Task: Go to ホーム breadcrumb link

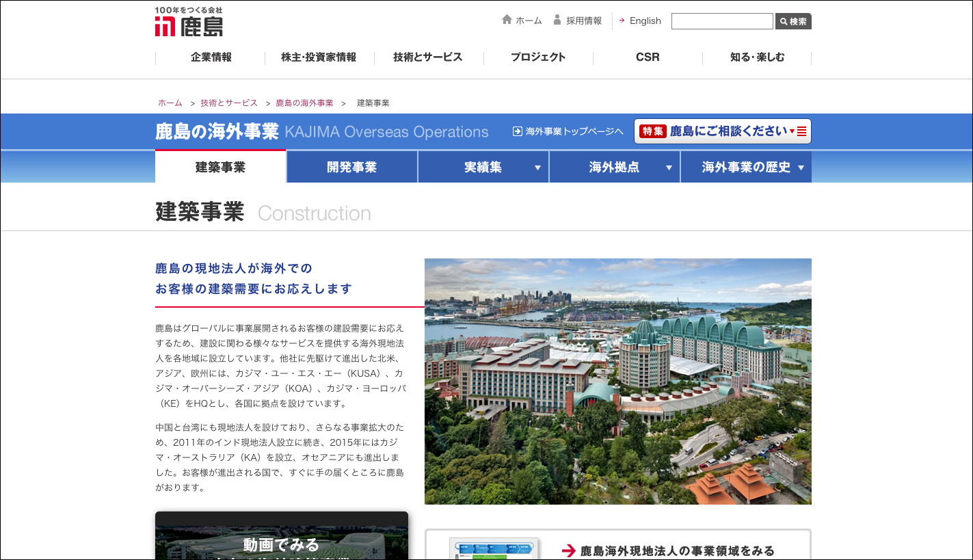Action: (170, 103)
